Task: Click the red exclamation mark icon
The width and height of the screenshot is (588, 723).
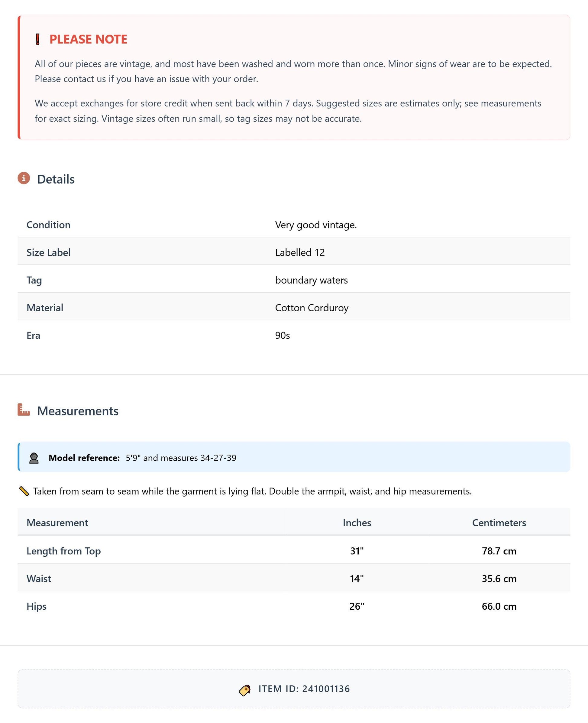Action: tap(37, 39)
